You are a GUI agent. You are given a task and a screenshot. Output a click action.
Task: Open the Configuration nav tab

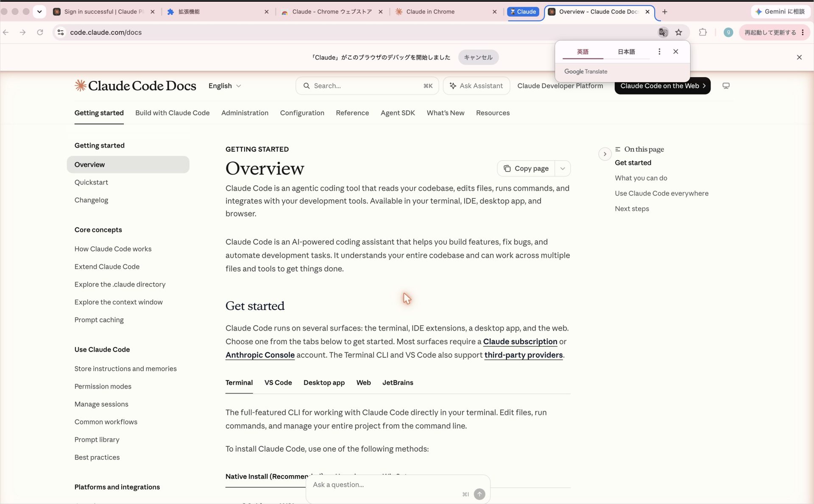pyautogui.click(x=302, y=113)
